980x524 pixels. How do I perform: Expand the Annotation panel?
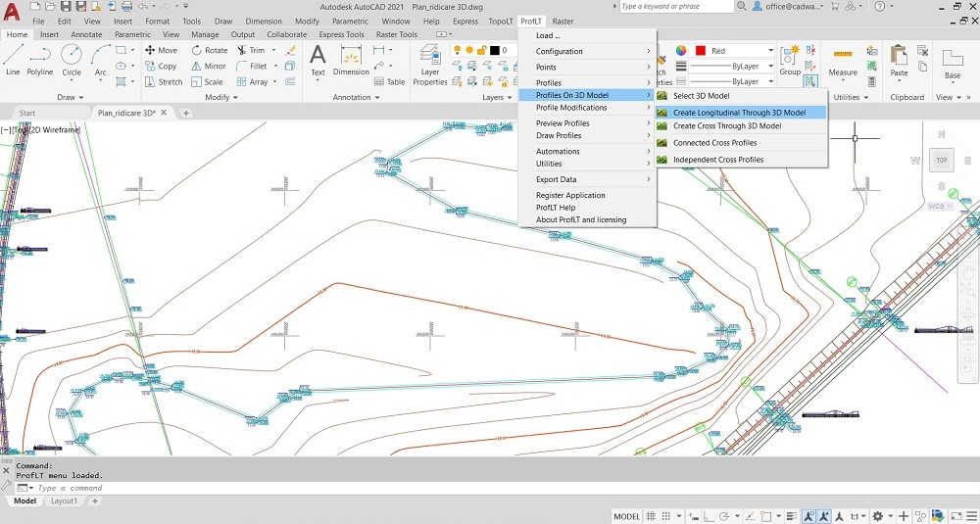pyautogui.click(x=357, y=97)
